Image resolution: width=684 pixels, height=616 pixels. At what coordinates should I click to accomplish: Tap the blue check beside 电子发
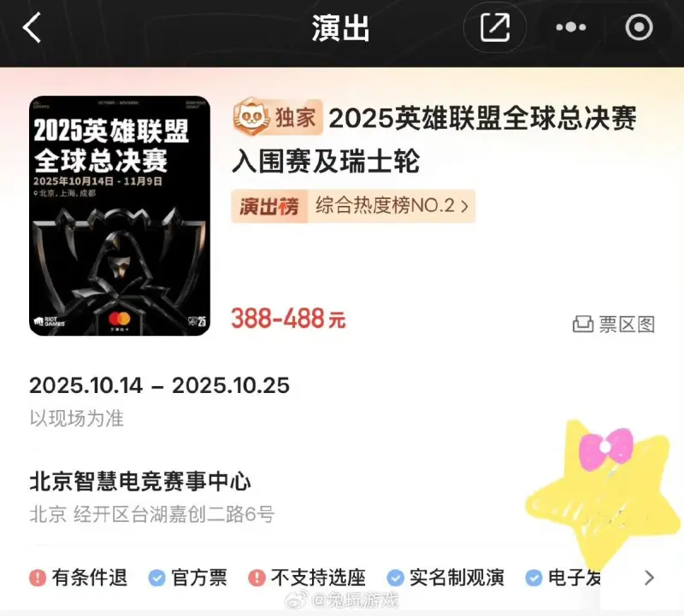534,578
